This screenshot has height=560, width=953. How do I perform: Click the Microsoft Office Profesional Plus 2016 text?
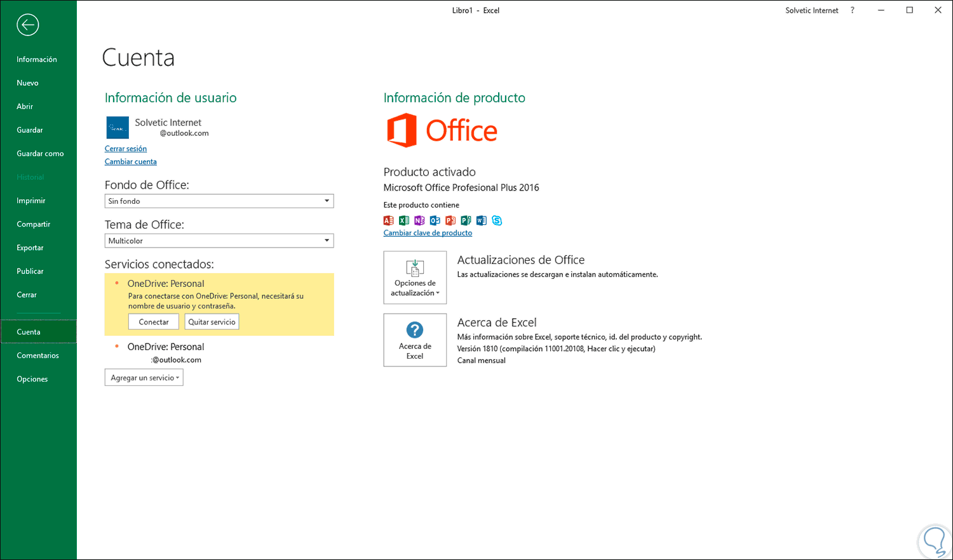click(x=461, y=187)
